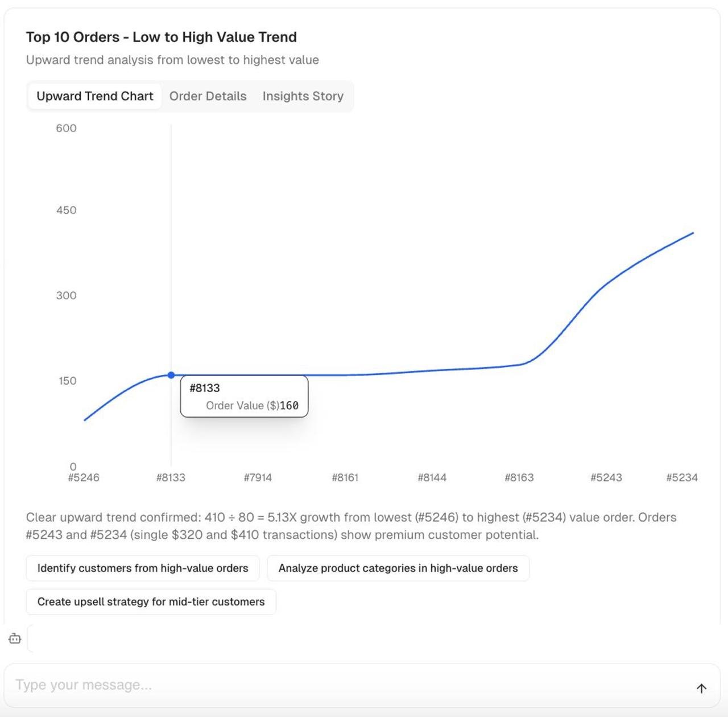Screen dimensions: 728x717
Task: Open the Order Details tab
Action: click(x=208, y=96)
